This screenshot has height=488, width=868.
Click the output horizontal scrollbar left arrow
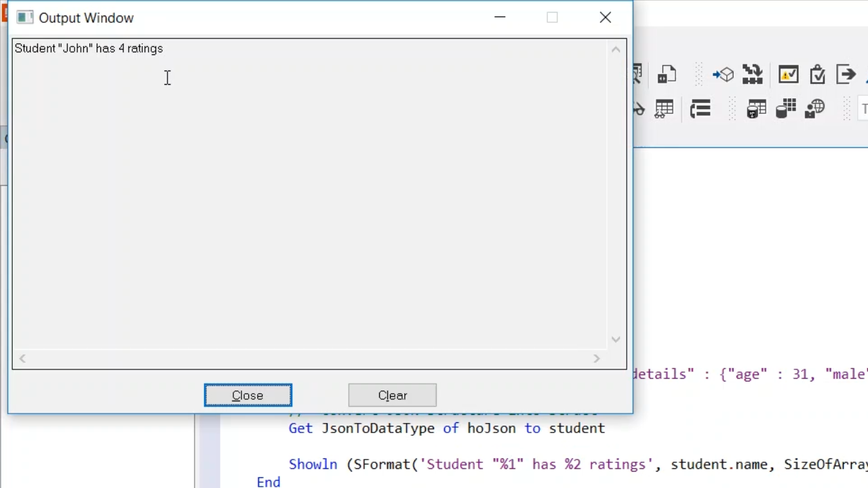pos(22,359)
